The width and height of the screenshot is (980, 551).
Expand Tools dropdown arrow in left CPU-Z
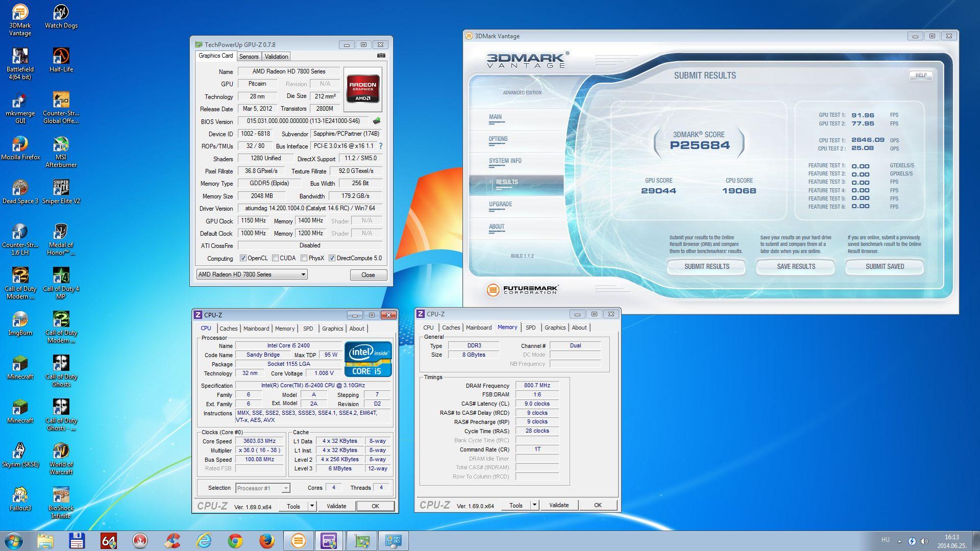click(x=312, y=506)
